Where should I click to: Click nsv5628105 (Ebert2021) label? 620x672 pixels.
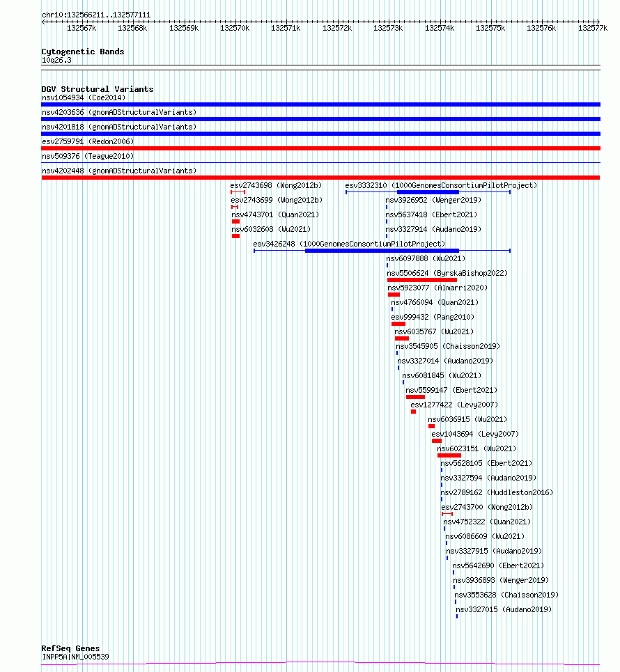pyautogui.click(x=486, y=463)
